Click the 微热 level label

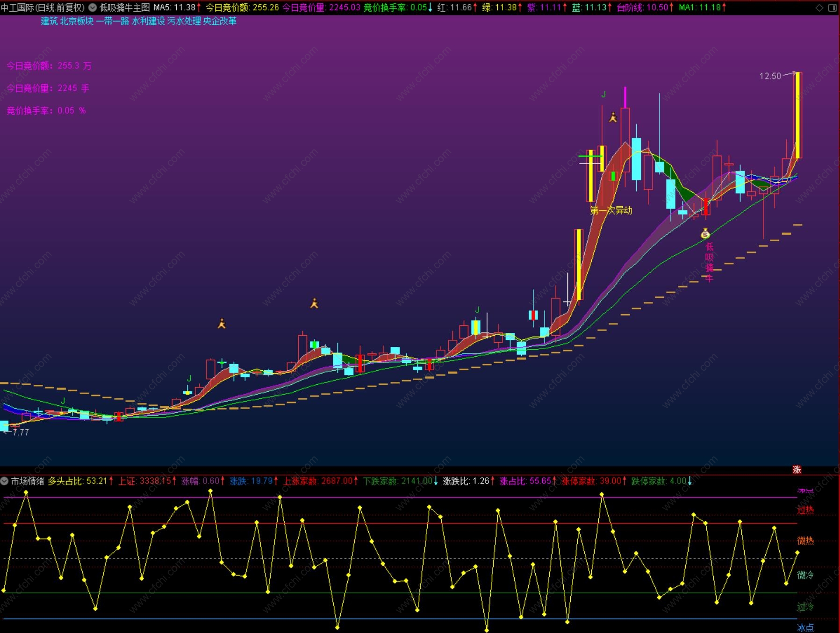(805, 541)
